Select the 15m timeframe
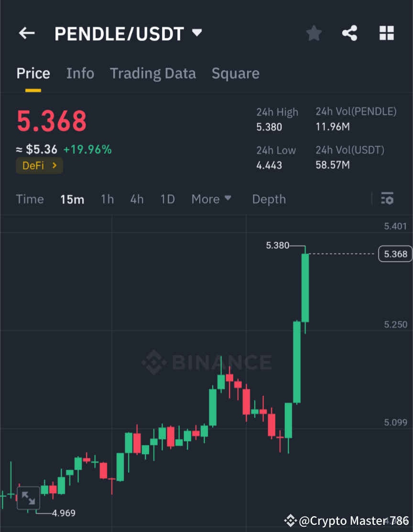This screenshot has height=532, width=413. (72, 199)
